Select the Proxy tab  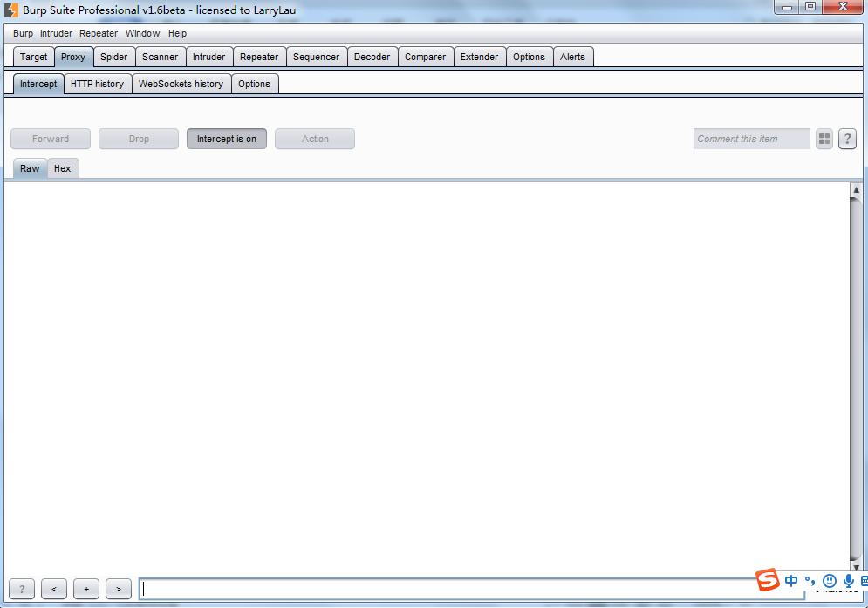point(73,57)
